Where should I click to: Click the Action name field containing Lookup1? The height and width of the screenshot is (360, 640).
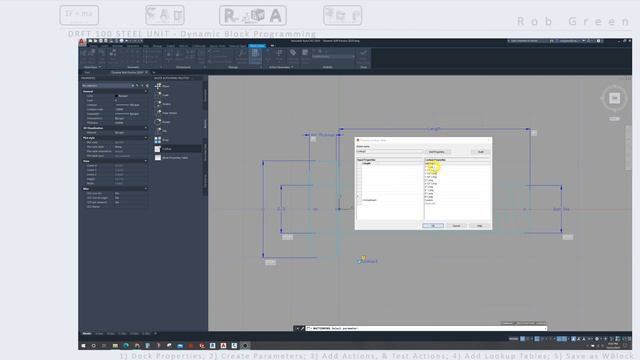(390, 151)
